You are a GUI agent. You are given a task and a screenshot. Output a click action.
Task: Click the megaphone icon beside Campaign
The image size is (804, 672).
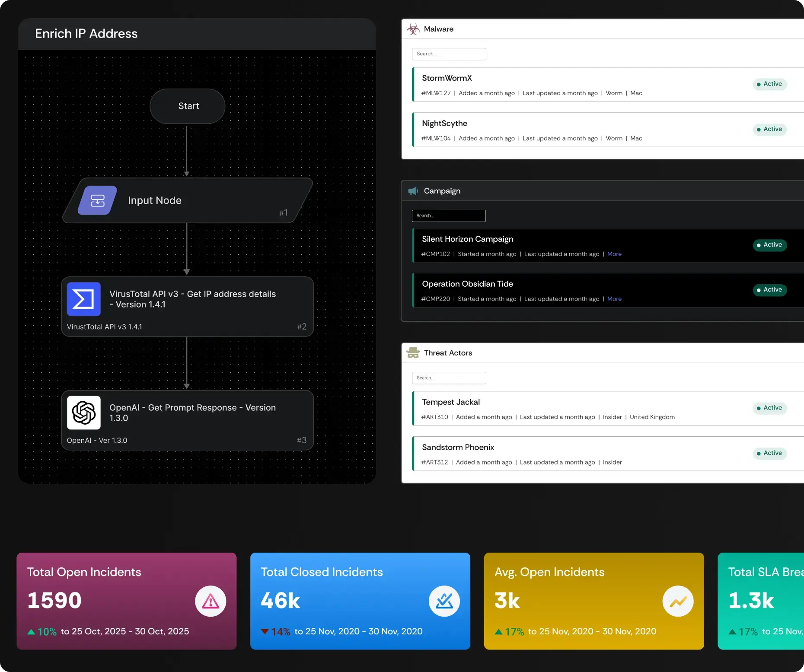413,191
